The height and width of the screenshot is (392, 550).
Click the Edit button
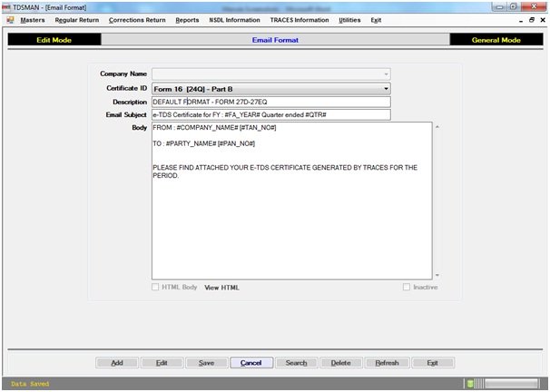162,363
